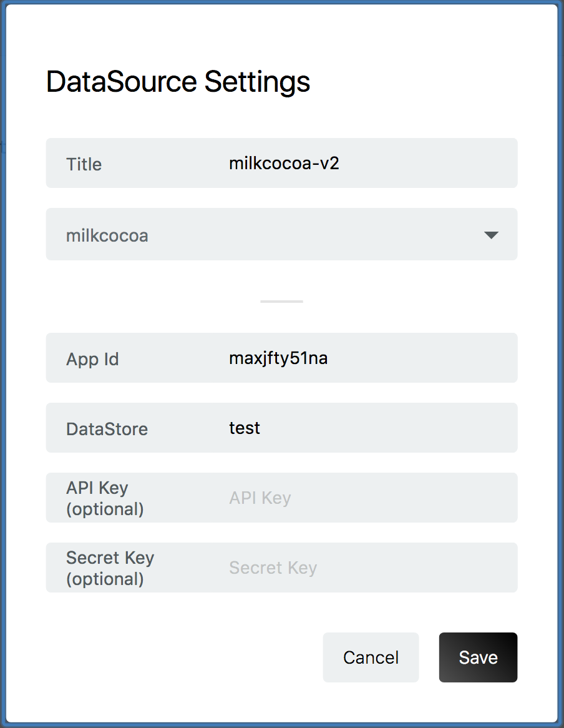Screen dimensions: 564x728
Task: Click the App Id label
Action: pos(92,359)
